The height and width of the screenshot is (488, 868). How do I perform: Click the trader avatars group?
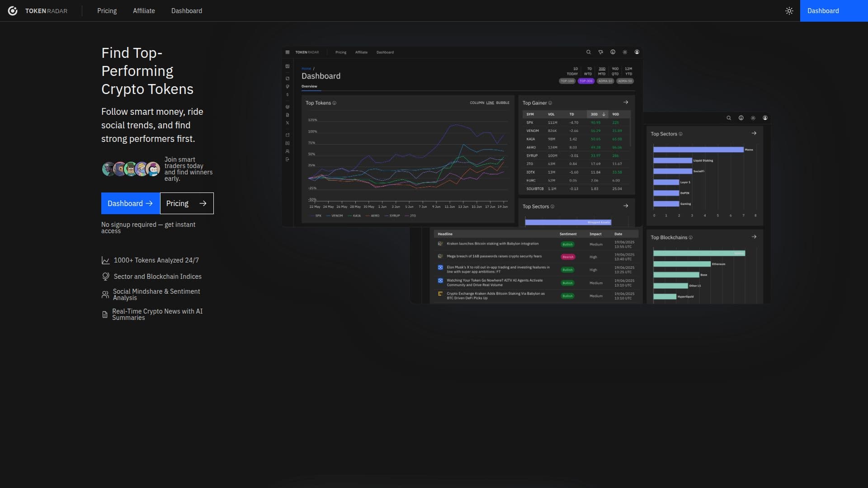pyautogui.click(x=131, y=169)
